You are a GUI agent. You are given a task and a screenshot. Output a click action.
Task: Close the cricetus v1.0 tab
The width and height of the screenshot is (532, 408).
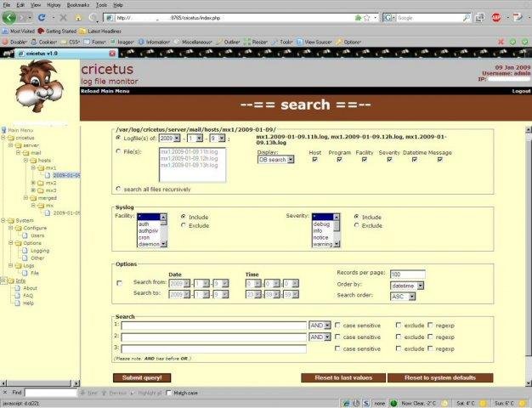112,54
